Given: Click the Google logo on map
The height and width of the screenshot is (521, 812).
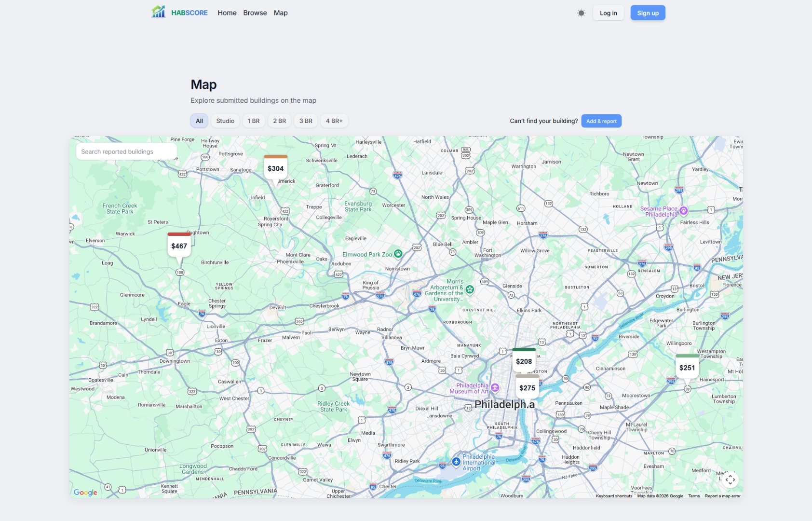Looking at the screenshot, I should (85, 492).
